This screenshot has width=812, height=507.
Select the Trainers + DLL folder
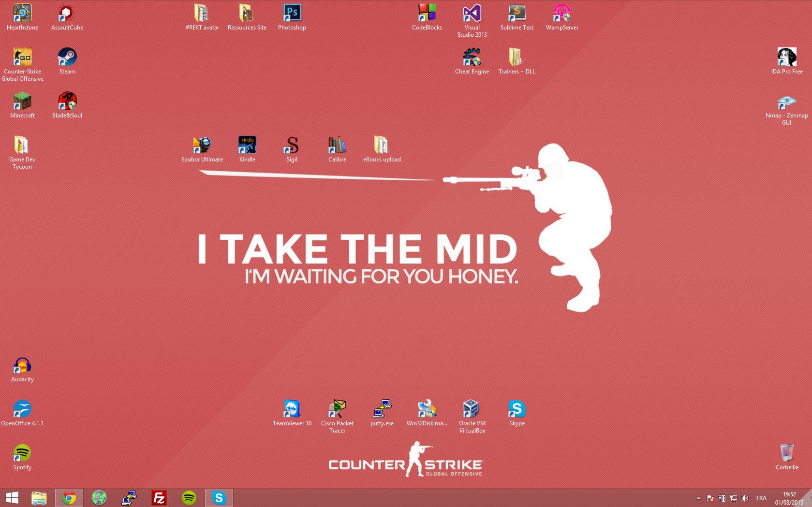517,61
